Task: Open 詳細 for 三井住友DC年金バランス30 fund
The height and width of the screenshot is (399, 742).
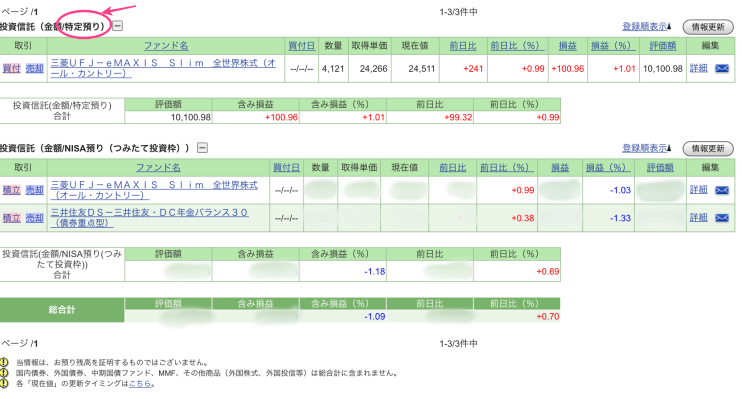Action: (698, 218)
